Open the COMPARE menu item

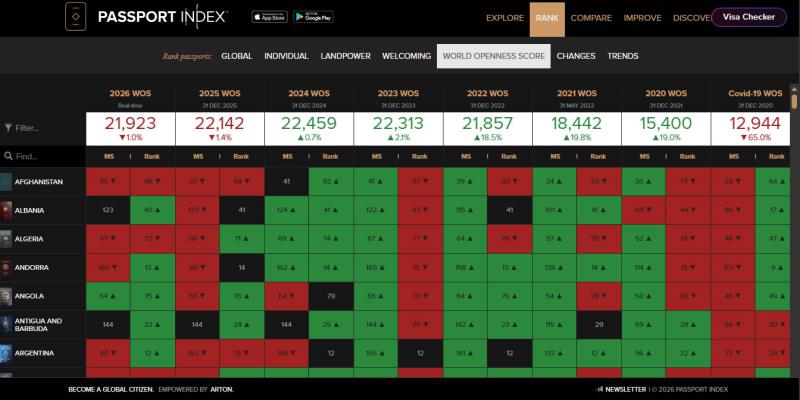(591, 18)
